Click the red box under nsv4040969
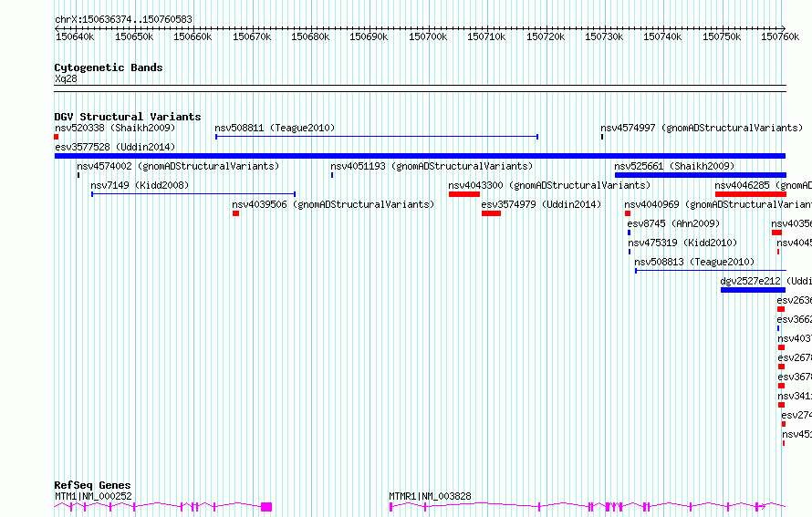The height and width of the screenshot is (517, 812). click(x=628, y=213)
